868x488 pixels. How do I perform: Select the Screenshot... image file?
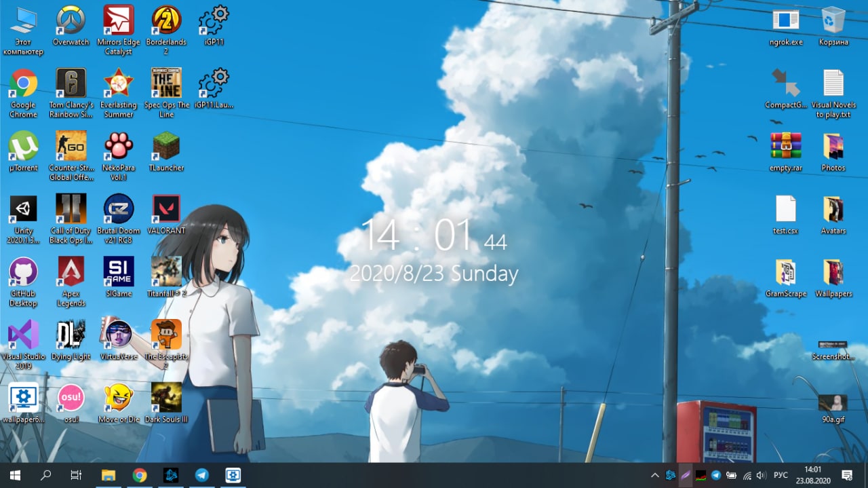pos(833,349)
